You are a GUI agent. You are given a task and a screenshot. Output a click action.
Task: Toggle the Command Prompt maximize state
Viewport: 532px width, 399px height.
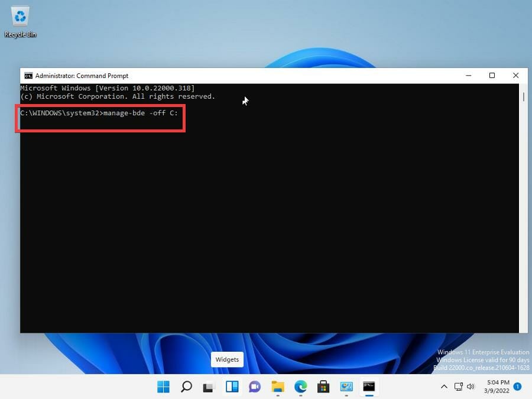click(x=492, y=75)
